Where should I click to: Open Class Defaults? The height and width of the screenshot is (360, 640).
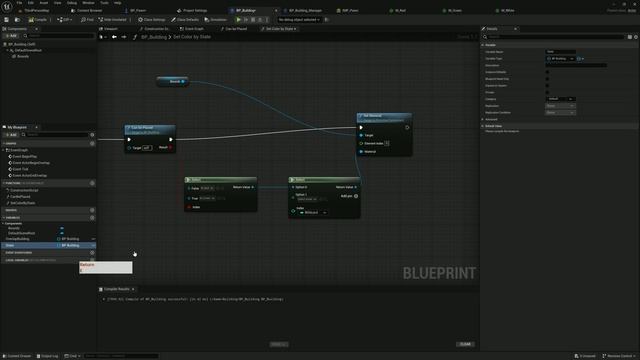coord(185,20)
